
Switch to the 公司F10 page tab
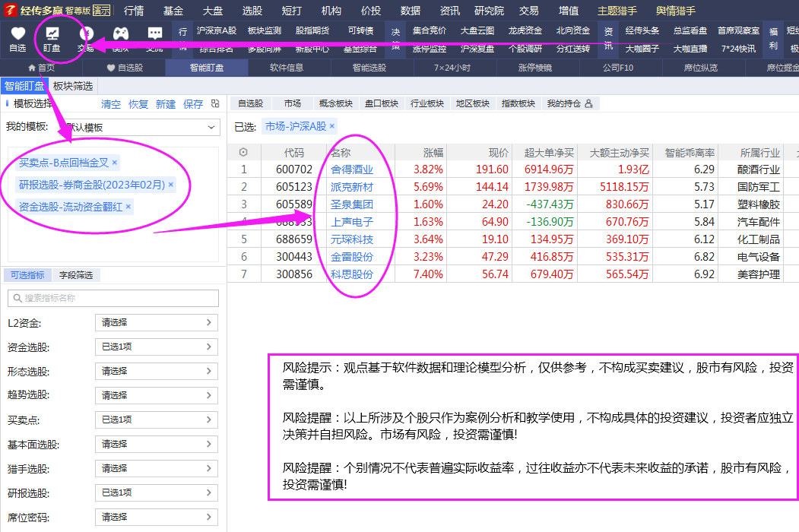tap(618, 68)
